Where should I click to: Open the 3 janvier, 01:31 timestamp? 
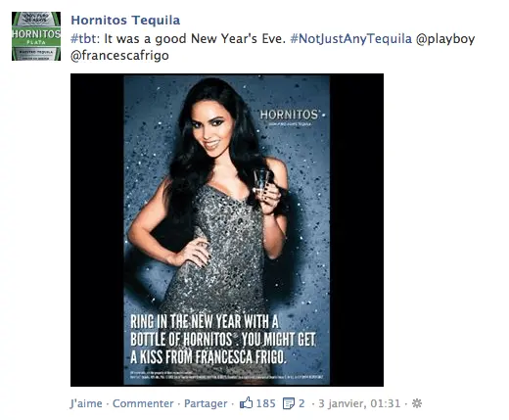(359, 403)
